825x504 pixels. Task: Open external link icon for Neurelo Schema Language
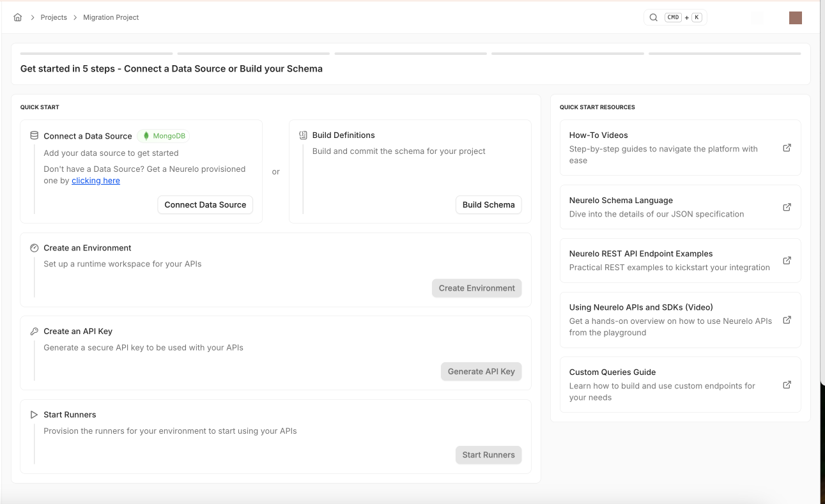[787, 207]
